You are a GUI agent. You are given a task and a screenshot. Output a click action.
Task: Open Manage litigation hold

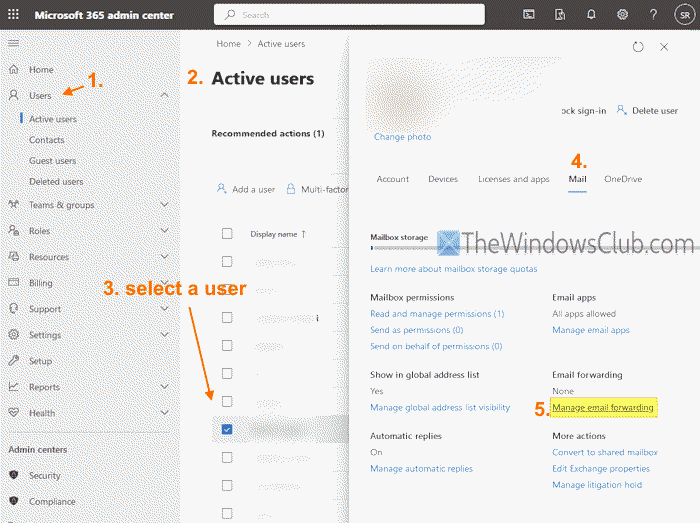(597, 485)
